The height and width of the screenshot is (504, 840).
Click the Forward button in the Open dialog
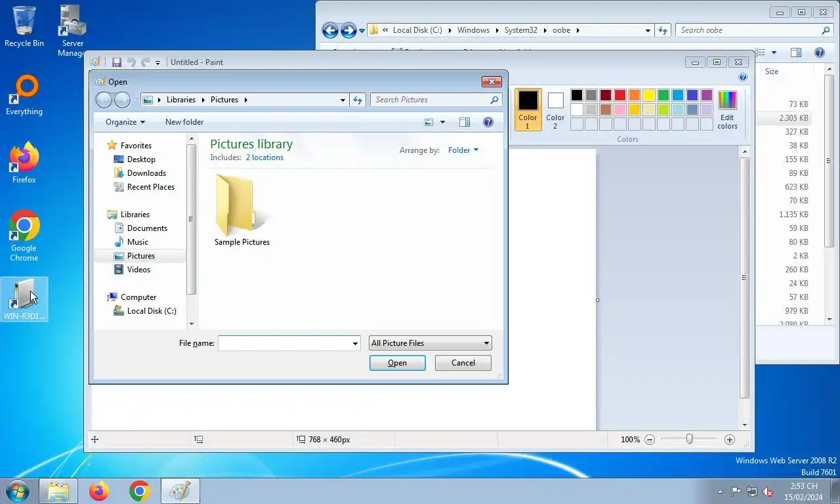pyautogui.click(x=123, y=100)
